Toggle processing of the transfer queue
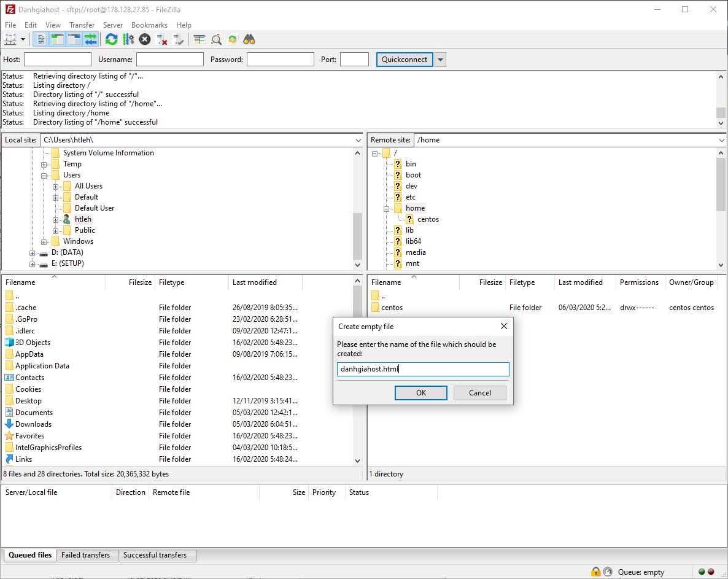 coord(128,39)
